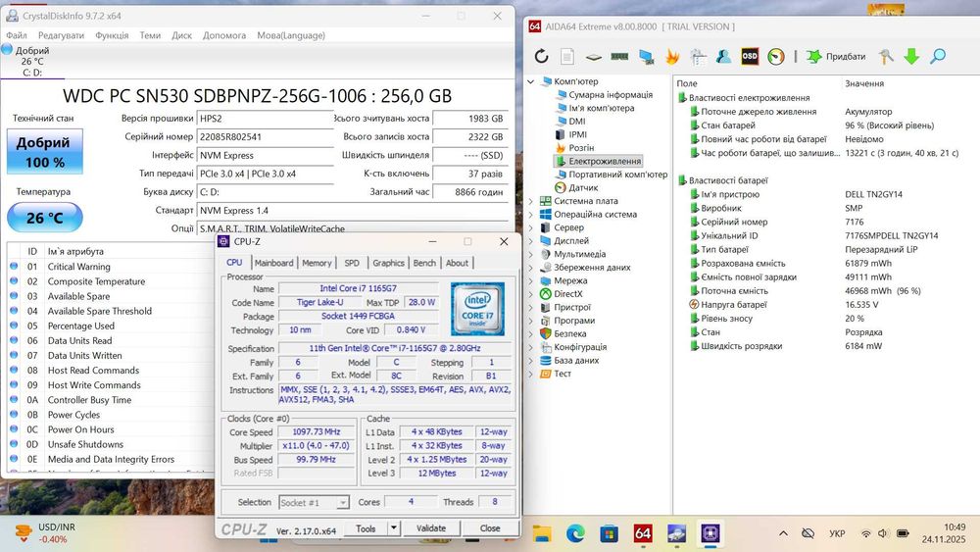Expand the Сервер tree node
This screenshot has height=552, width=980.
coord(530,227)
